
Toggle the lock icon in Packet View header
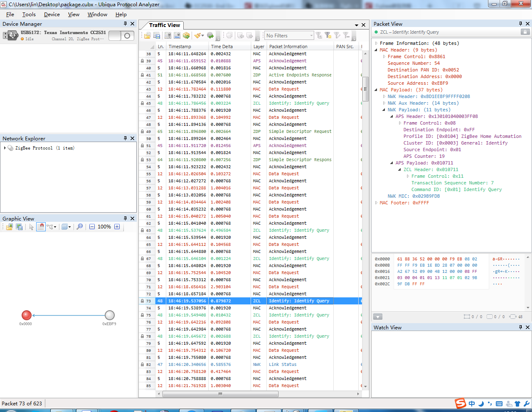pyautogui.click(x=525, y=32)
